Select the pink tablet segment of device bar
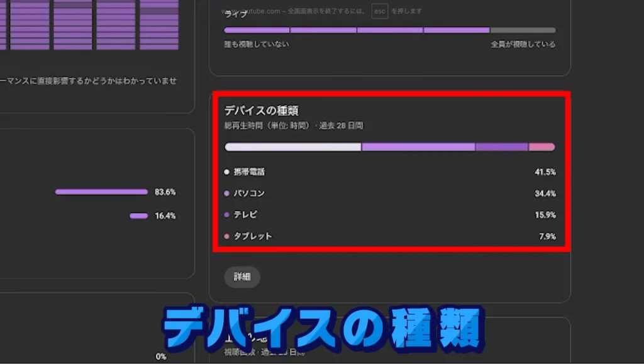Screen dimensions: 644x364 pyautogui.click(x=541, y=147)
